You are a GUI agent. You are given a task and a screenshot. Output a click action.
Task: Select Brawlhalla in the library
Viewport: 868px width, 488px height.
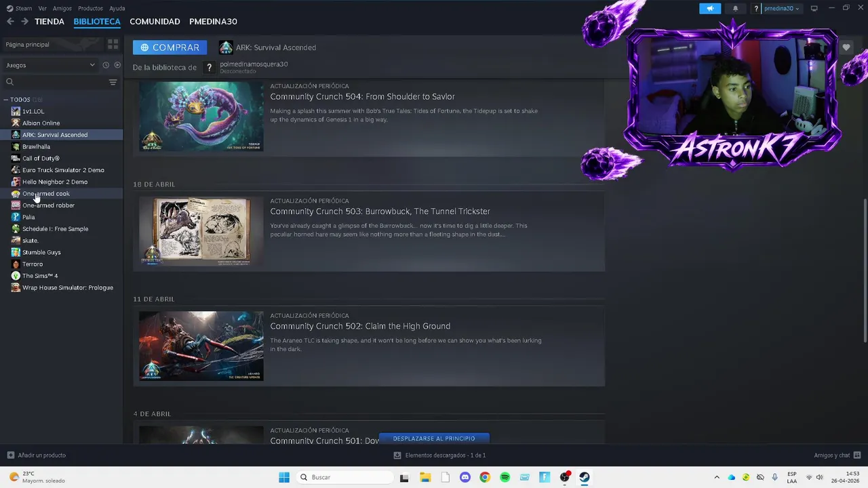[36, 146]
